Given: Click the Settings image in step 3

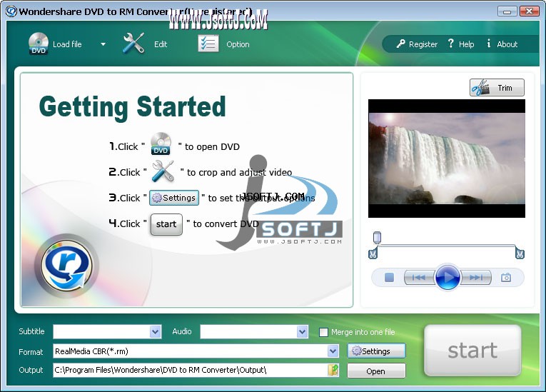Looking at the screenshot, I should pyautogui.click(x=174, y=198).
